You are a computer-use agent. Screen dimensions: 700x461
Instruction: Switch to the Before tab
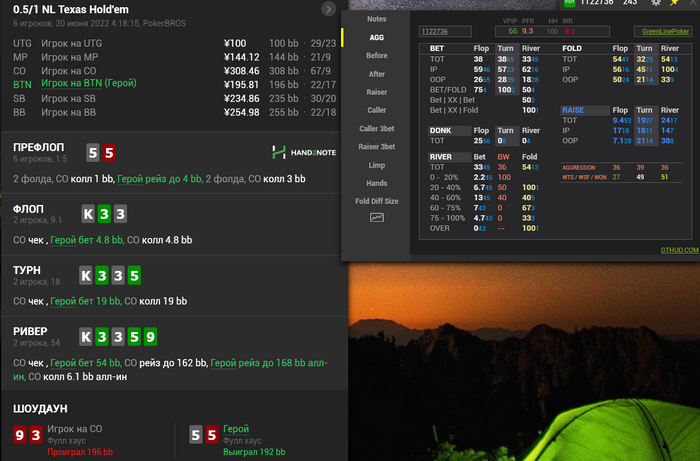(377, 56)
